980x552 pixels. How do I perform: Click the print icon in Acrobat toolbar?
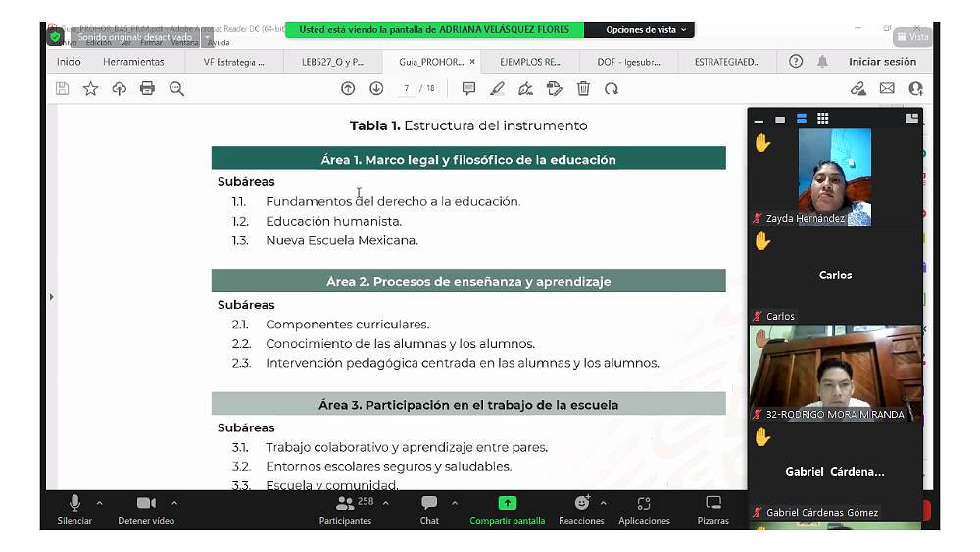pos(147,88)
